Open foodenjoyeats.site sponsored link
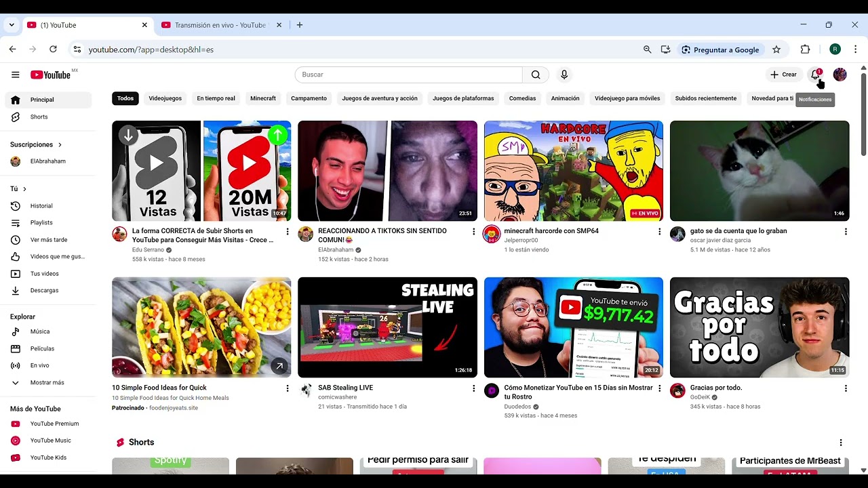This screenshot has height=488, width=868. [x=174, y=408]
